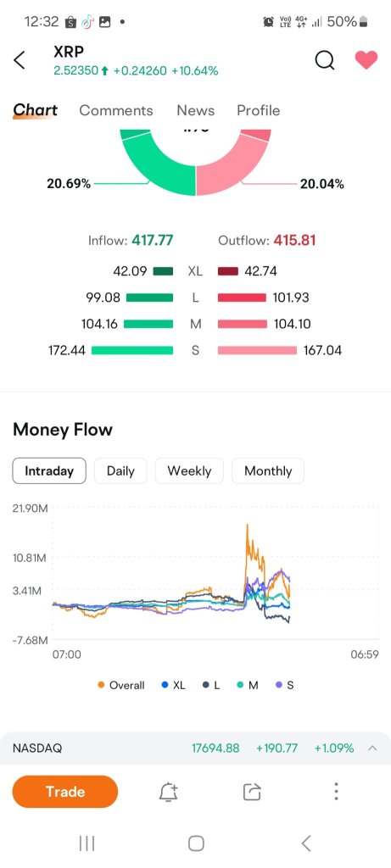Tap the Money Flow section heading

pyautogui.click(x=63, y=430)
